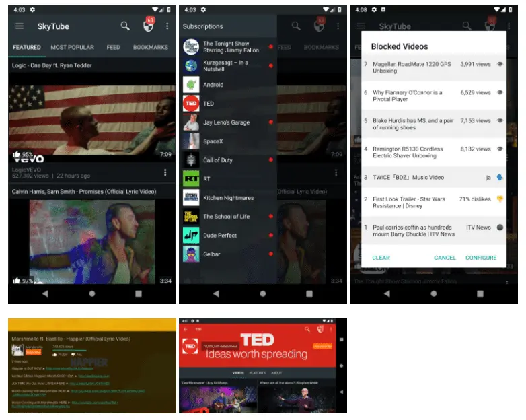Open the Gelbar channel avatar
Screen dimensions: 526x420
pyautogui.click(x=191, y=254)
